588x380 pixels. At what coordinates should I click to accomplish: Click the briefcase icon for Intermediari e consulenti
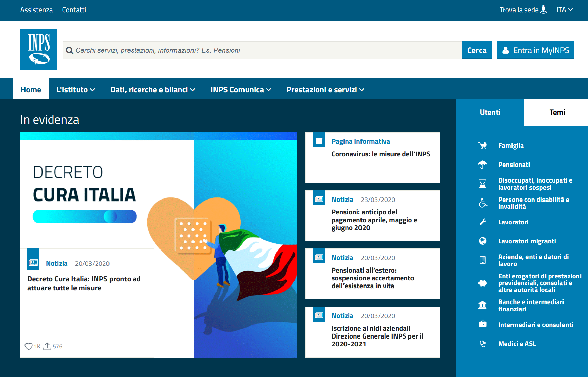(x=483, y=324)
